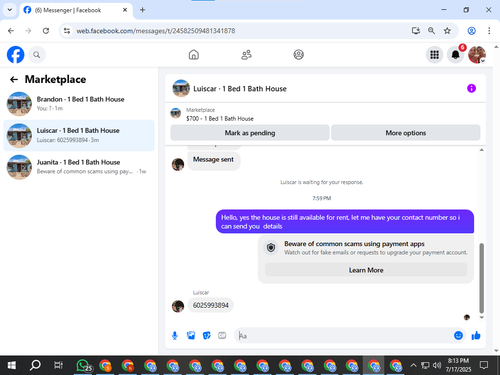Open the Windows Start menu
500x375 pixels.
pos(12,365)
